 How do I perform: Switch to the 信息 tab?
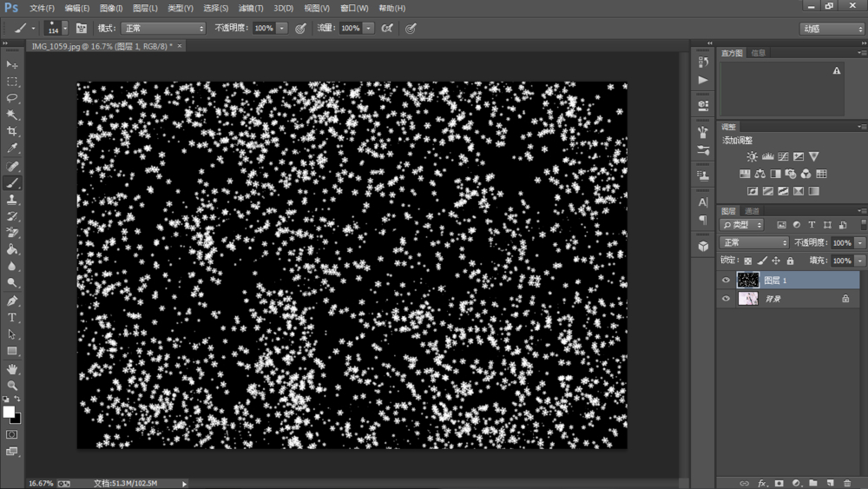click(759, 53)
